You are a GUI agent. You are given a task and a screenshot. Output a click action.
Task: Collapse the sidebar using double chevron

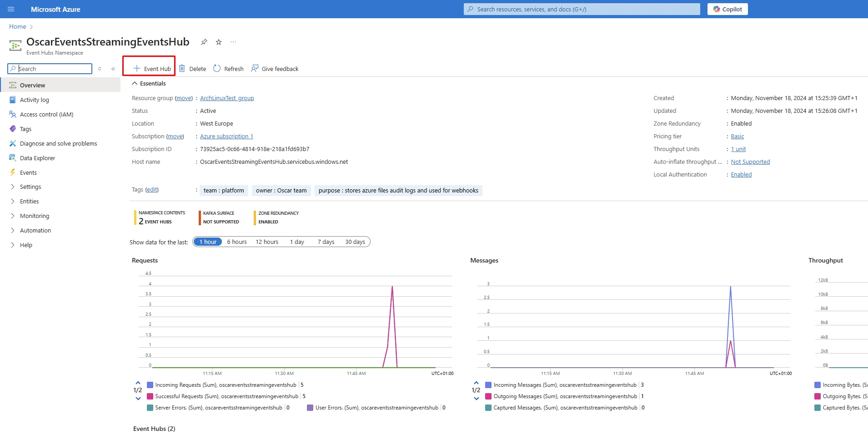click(113, 69)
